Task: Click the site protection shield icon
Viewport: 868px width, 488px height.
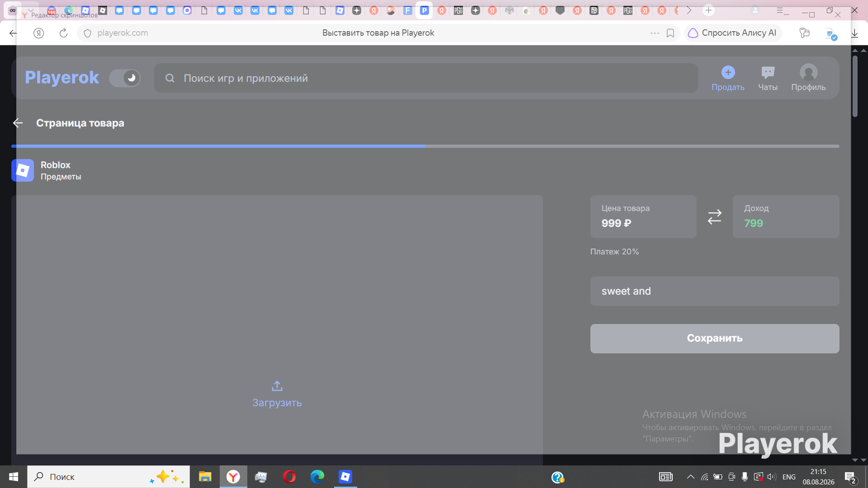Action: 87,33
